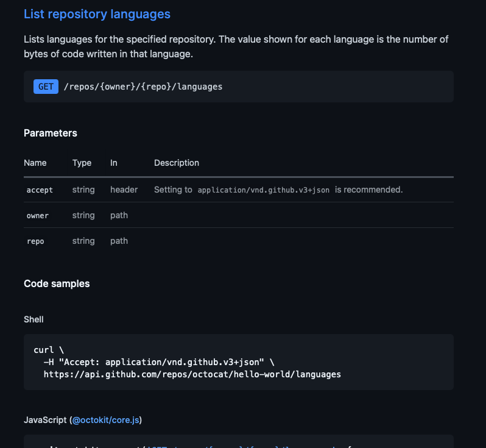Click the Accept header line in code

(x=159, y=362)
